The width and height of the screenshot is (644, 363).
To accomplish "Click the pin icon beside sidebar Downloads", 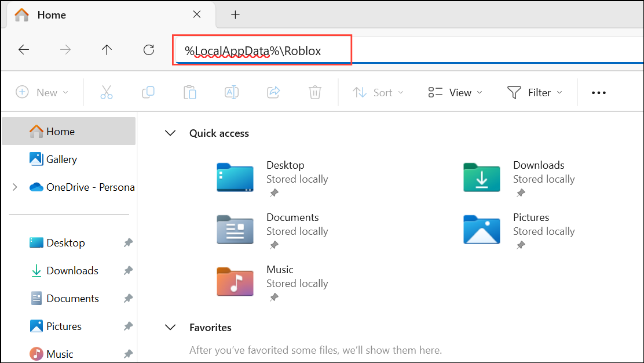I will [x=128, y=270].
